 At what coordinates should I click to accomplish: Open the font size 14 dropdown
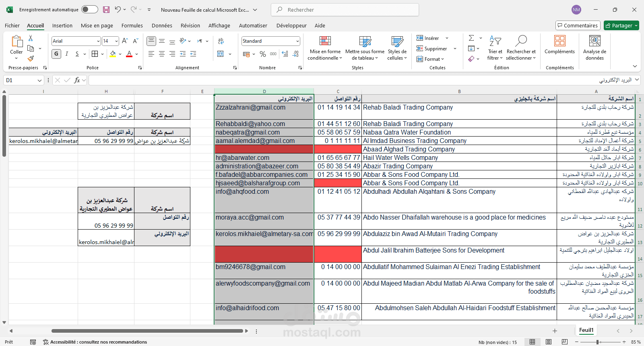pos(116,41)
